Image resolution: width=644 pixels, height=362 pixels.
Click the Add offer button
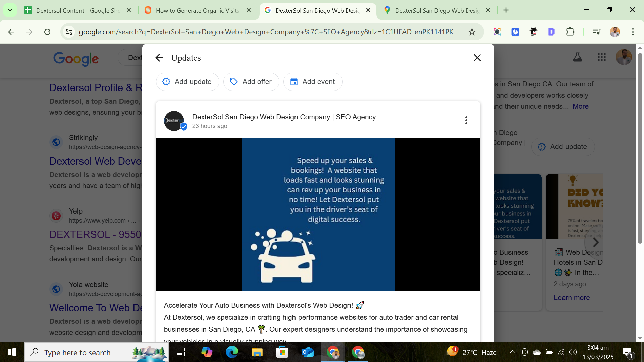(251, 82)
